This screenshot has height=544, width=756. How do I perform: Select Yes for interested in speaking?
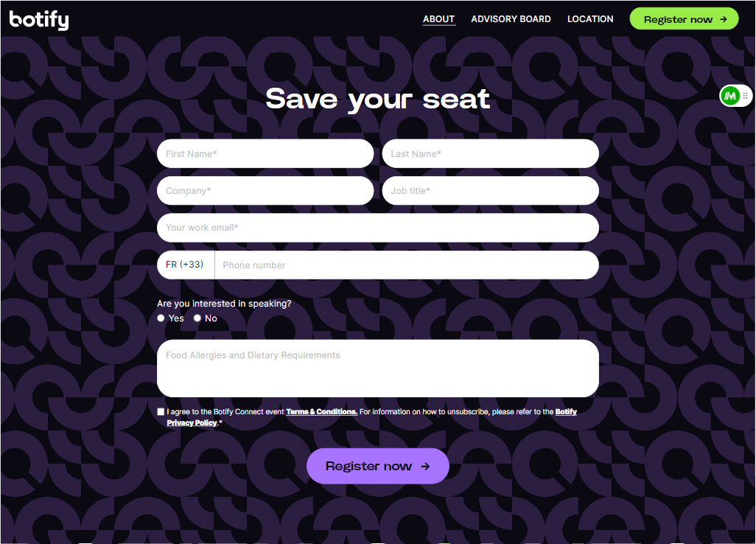coord(161,318)
